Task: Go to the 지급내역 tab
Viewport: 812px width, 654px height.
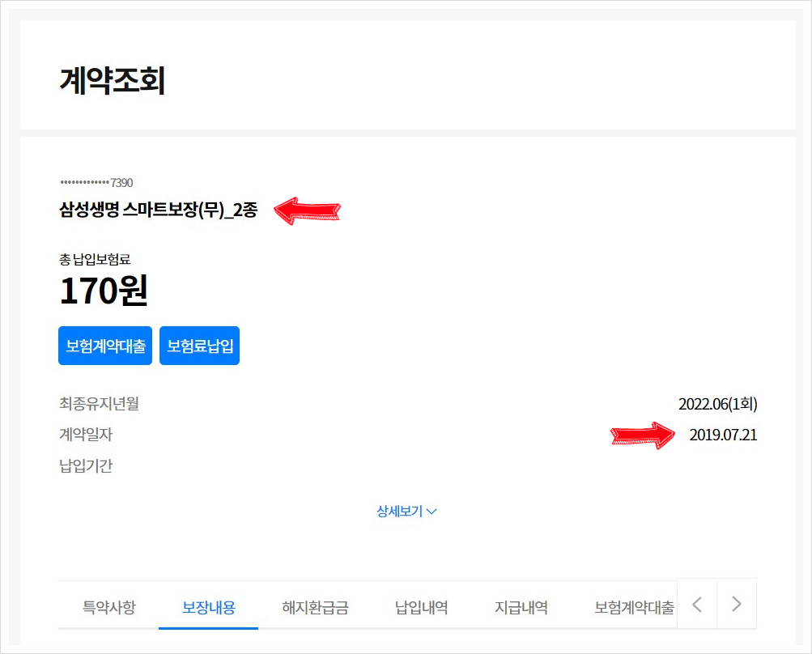Action: click(x=521, y=607)
